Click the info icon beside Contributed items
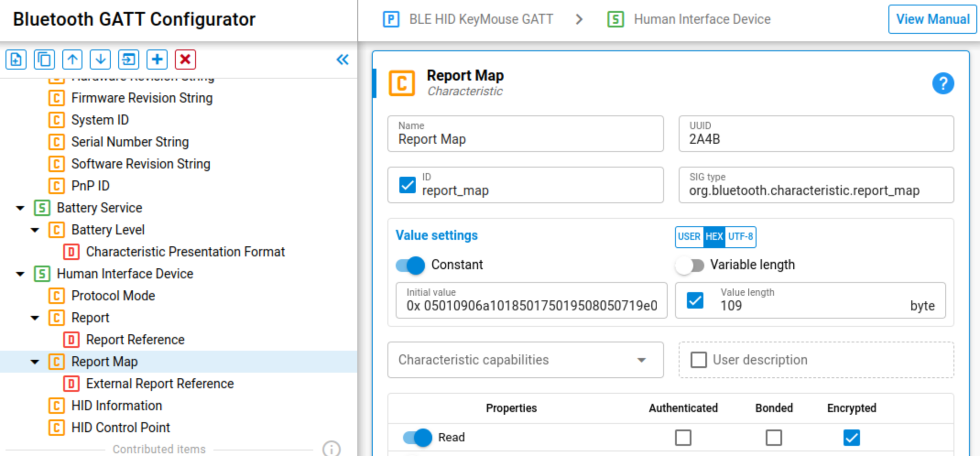980x456 pixels. coord(331,449)
